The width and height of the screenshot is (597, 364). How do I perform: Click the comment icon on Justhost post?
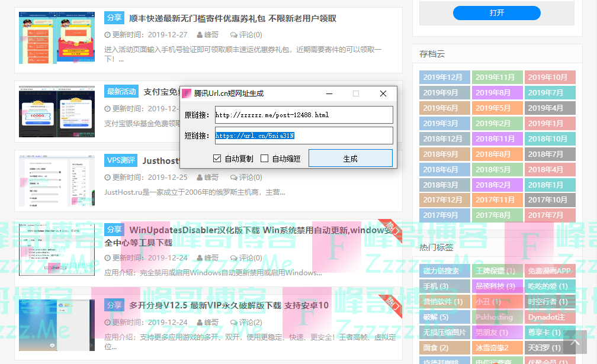coord(233,178)
